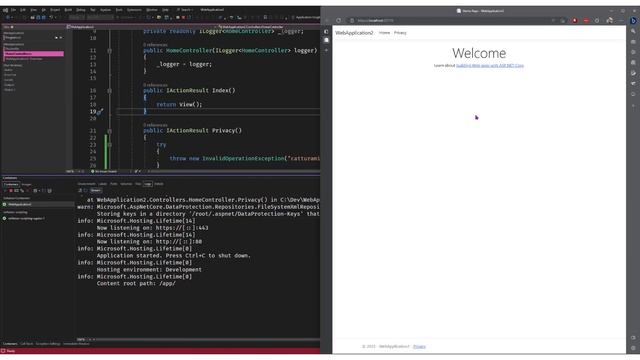Open the File menu in Visual Studio
Image resolution: width=640 pixels, height=360 pixels.
point(13,9)
